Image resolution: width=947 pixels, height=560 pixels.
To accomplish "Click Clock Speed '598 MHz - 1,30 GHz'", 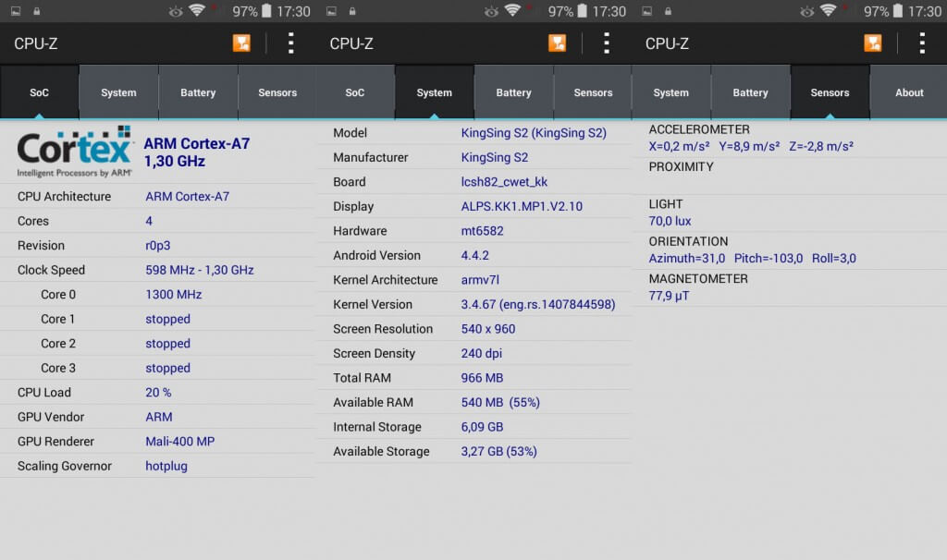I will (x=200, y=270).
